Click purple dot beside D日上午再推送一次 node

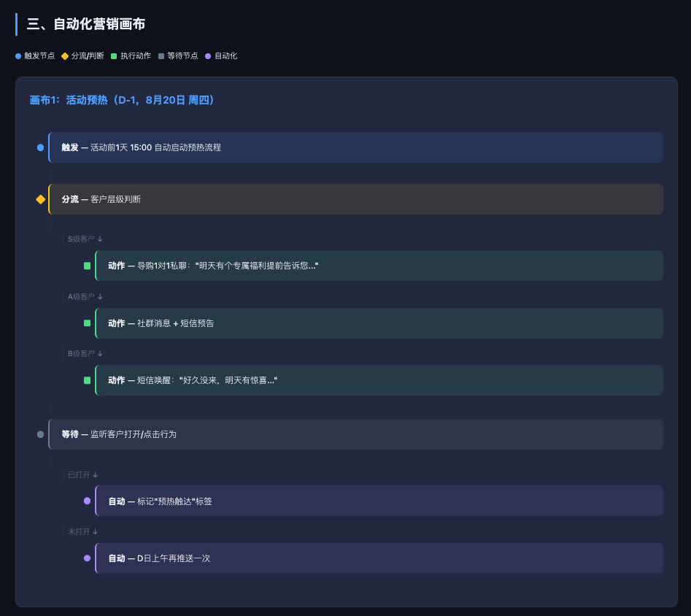[88, 558]
